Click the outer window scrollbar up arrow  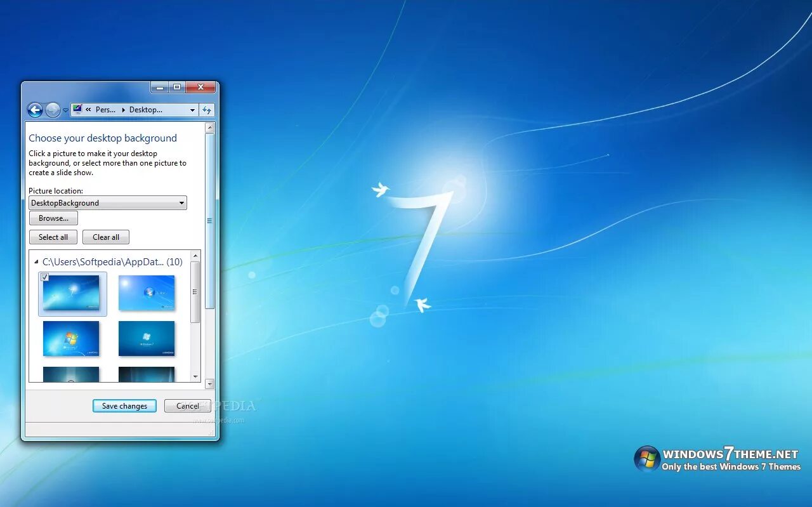pyautogui.click(x=210, y=128)
